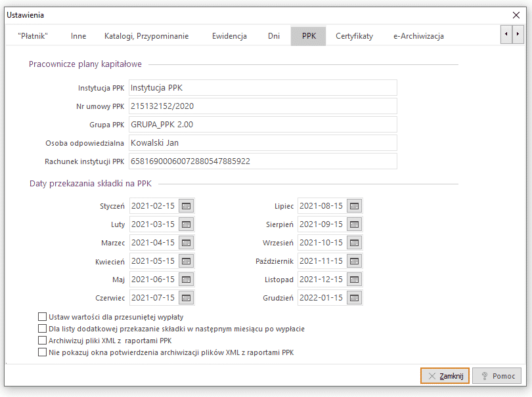The image size is (532, 397).
Task: Click the Czerwiec date value 2021-07-15
Action: click(x=153, y=297)
